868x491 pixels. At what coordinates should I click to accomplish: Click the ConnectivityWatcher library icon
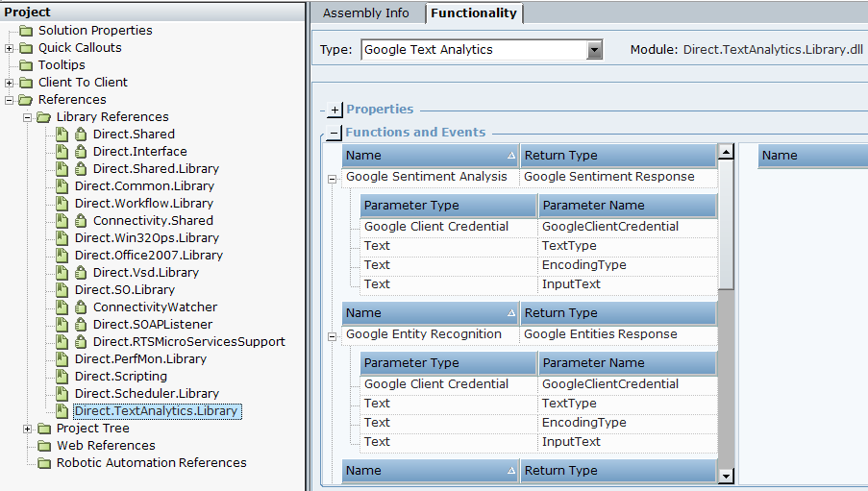coord(62,307)
